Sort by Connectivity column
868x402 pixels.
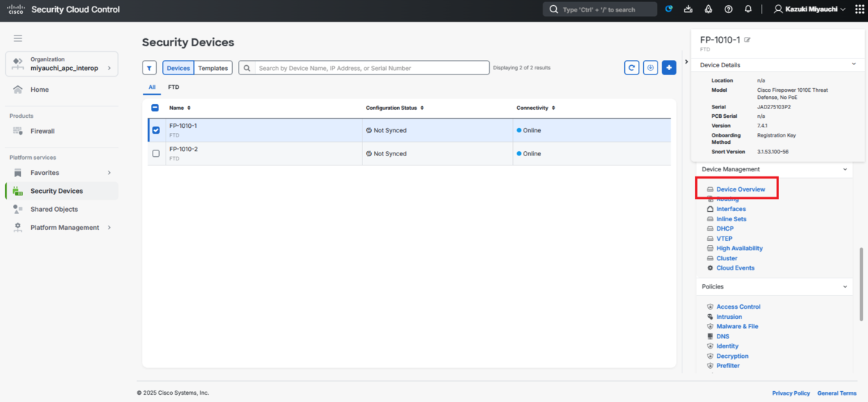(536, 108)
